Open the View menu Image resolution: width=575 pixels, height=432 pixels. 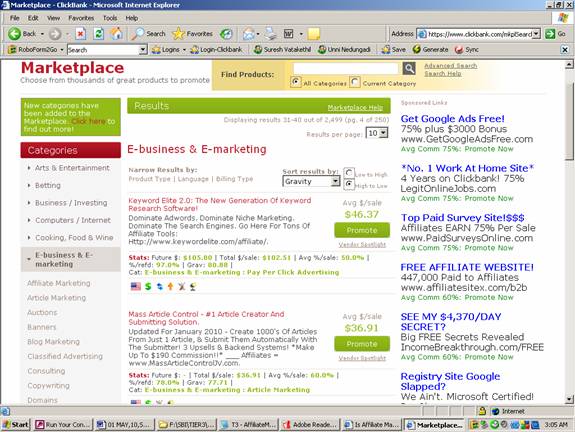pyautogui.click(x=53, y=18)
